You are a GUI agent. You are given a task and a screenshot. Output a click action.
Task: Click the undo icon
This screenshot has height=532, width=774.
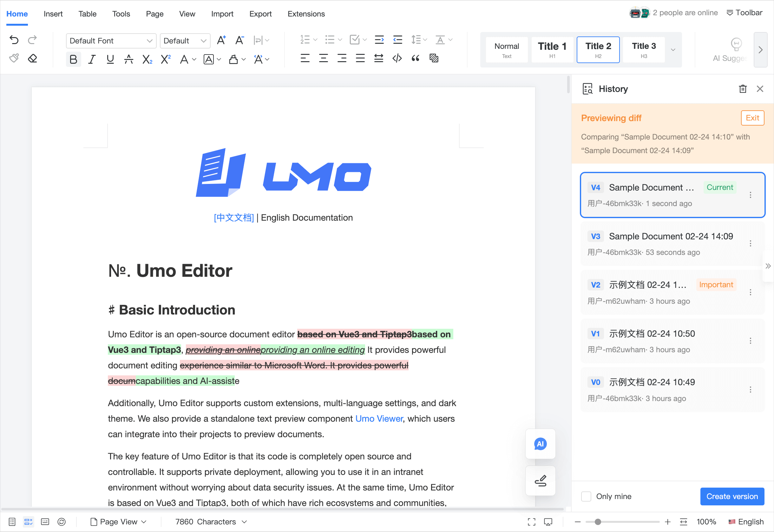14,40
